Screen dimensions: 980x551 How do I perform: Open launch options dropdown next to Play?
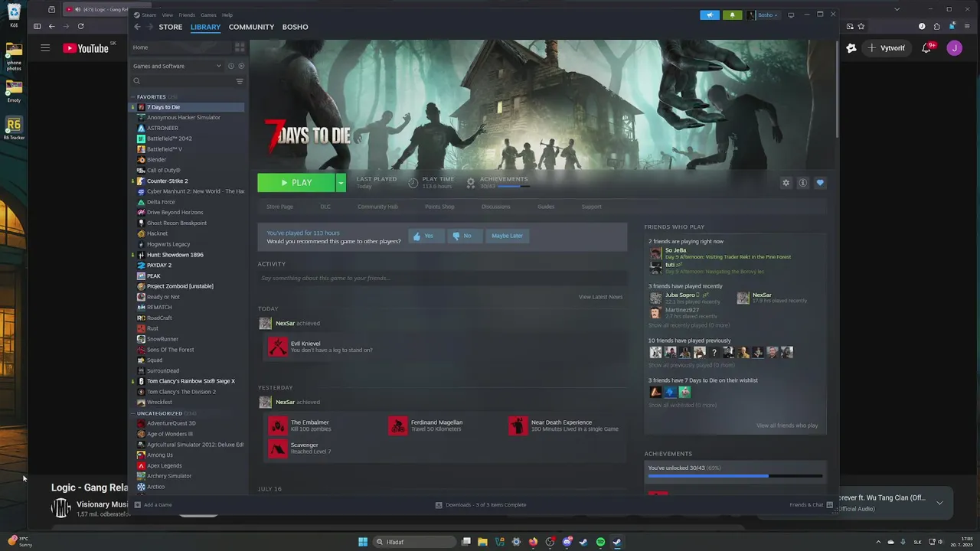341,183
